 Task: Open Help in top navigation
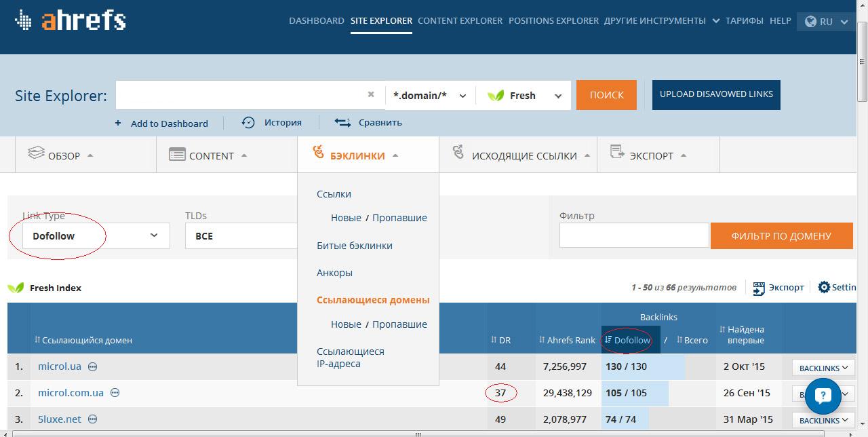tap(780, 20)
